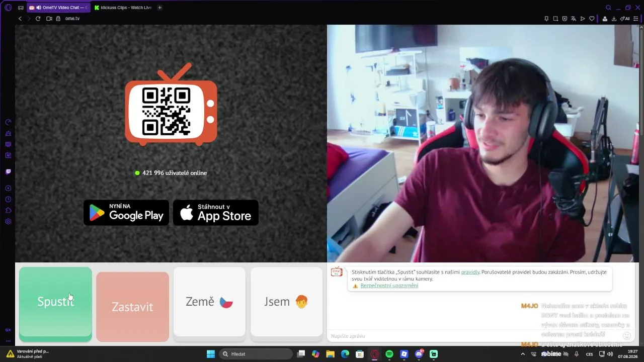
Task: Open the pravidly rules link
Action: pyautogui.click(x=470, y=272)
